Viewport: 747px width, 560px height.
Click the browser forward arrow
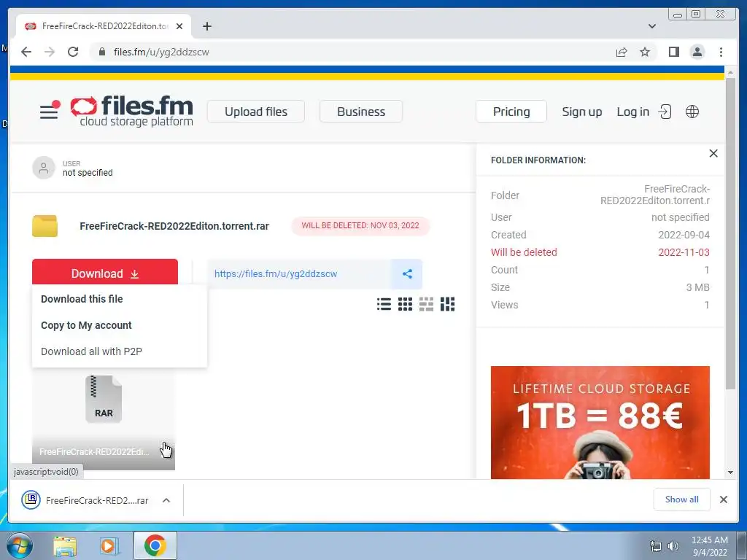50,52
